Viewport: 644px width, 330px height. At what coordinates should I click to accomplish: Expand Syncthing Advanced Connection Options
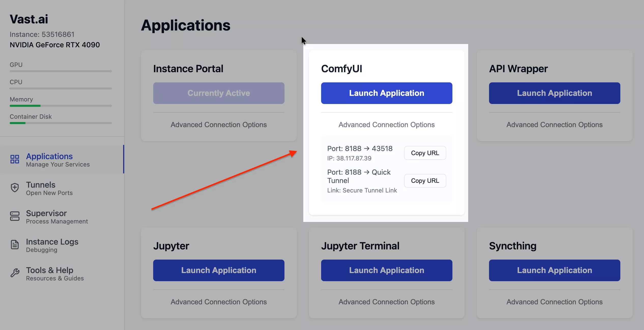pos(554,302)
